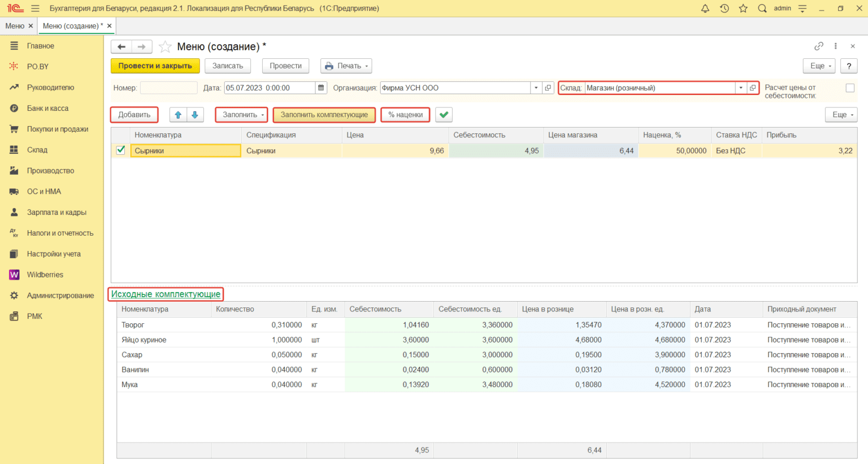Open the Печать dropdown menu
The image size is (868, 464).
(346, 66)
